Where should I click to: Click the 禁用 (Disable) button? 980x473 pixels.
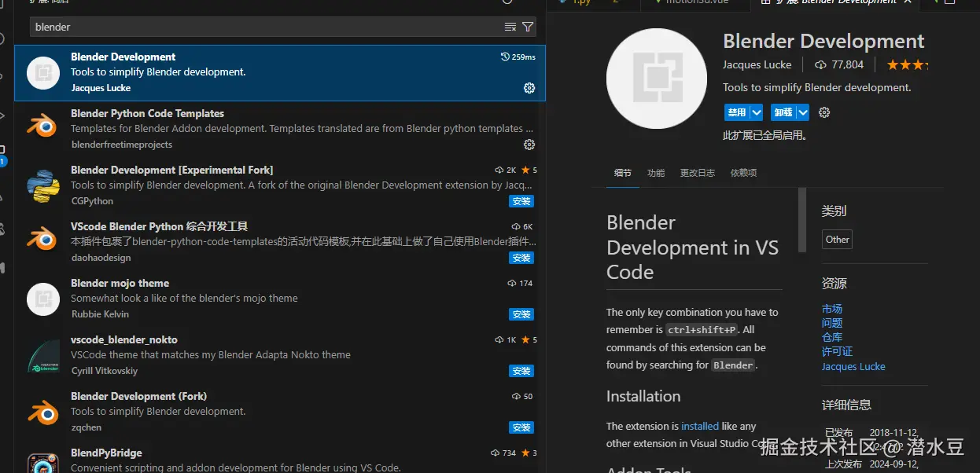(x=736, y=112)
